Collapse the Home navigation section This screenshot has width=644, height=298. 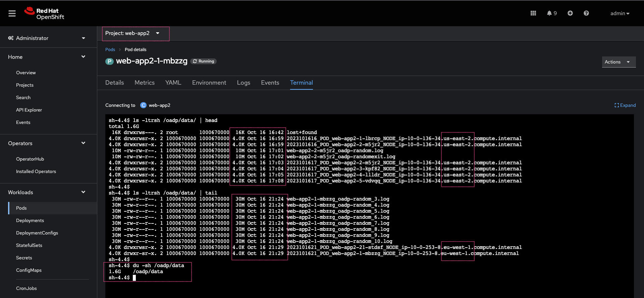point(47,57)
